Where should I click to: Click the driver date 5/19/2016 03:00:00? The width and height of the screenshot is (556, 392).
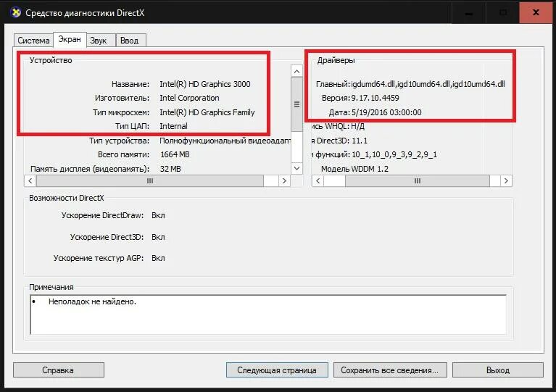tap(386, 112)
